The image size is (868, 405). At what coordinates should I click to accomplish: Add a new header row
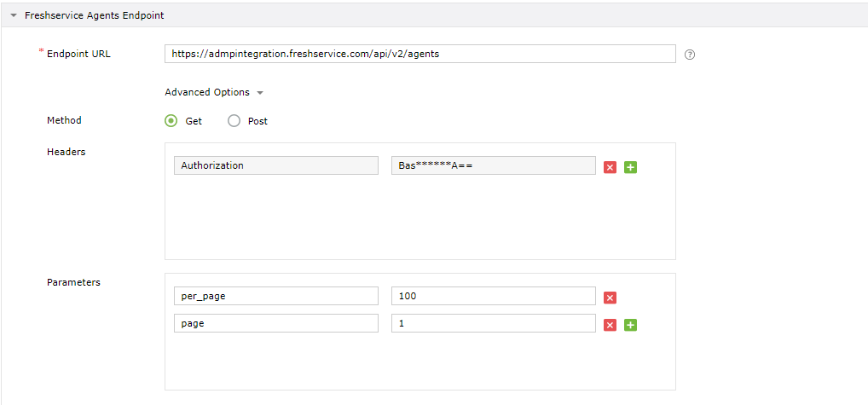click(630, 167)
